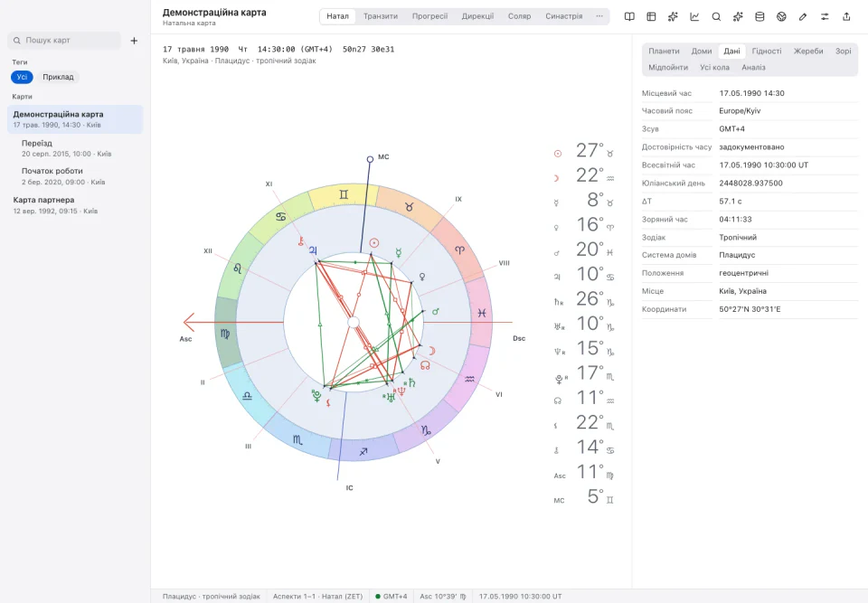The image size is (868, 603).
Task: Open the 'Жереби' panel tab
Action: (808, 51)
